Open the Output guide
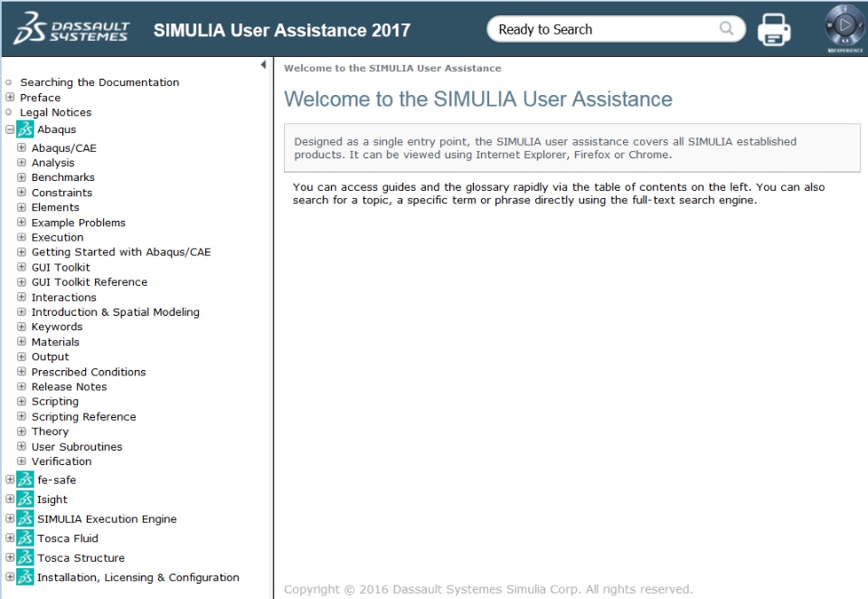Image resolution: width=868 pixels, height=599 pixels. coord(51,357)
